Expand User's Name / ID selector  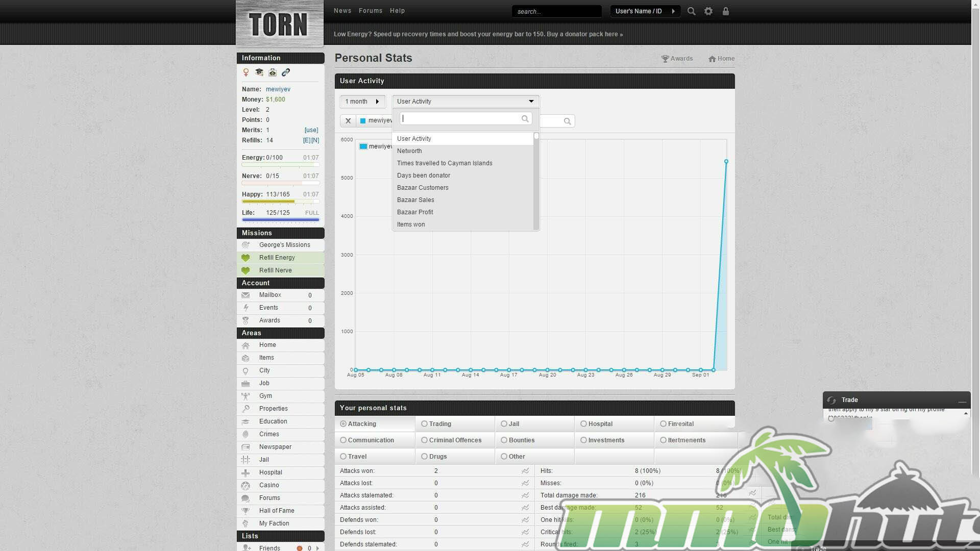click(x=645, y=11)
